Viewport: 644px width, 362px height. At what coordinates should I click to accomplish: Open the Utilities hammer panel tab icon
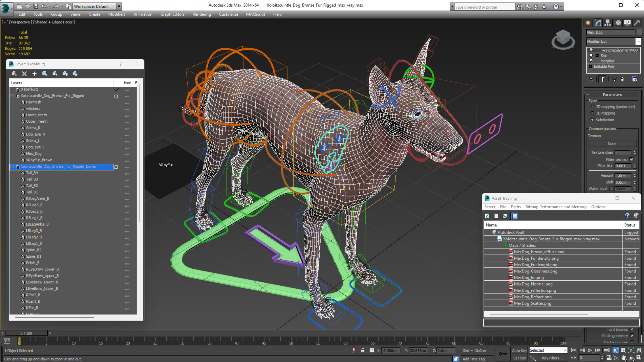click(637, 23)
